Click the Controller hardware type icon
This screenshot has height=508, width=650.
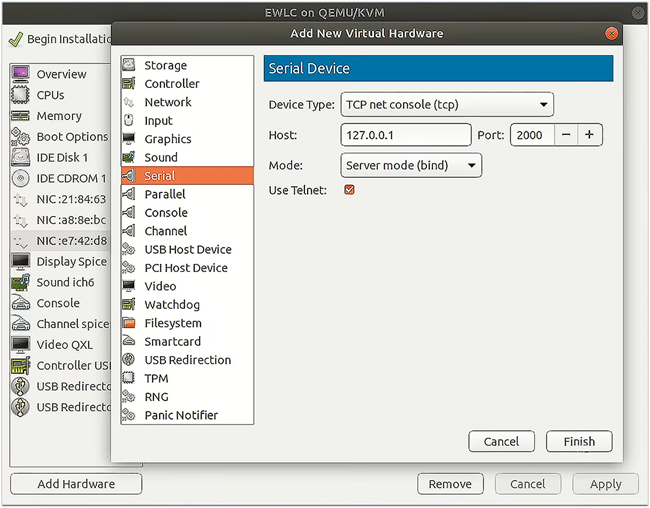[129, 83]
